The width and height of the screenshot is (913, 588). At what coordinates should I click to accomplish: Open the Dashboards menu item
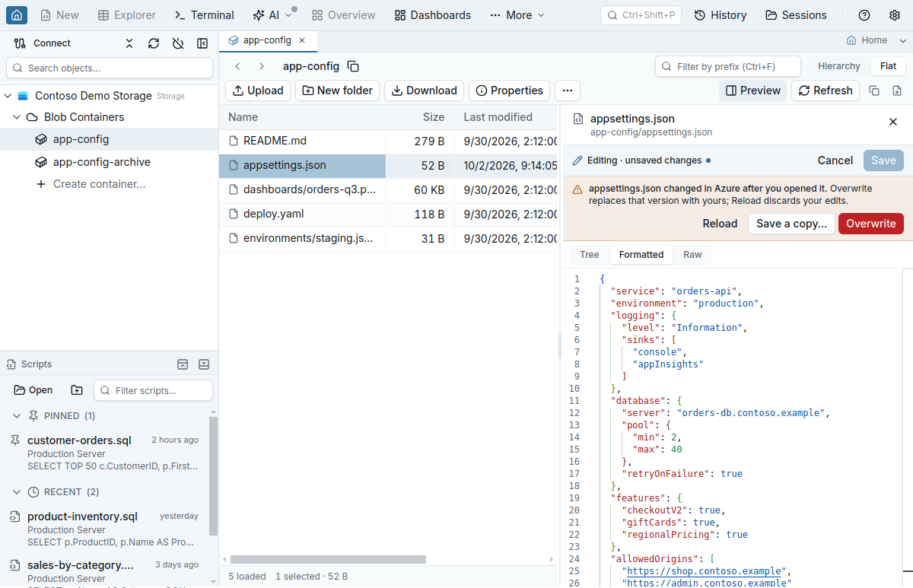(x=433, y=15)
